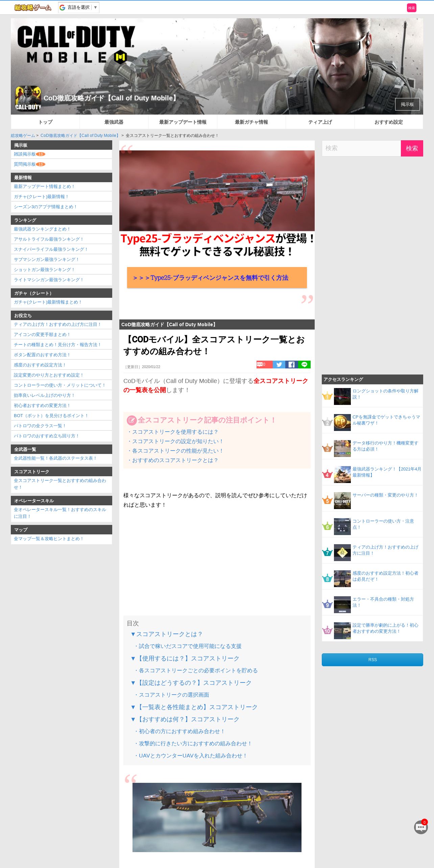Select the 最新アップデート情報 navigation tab

[183, 122]
